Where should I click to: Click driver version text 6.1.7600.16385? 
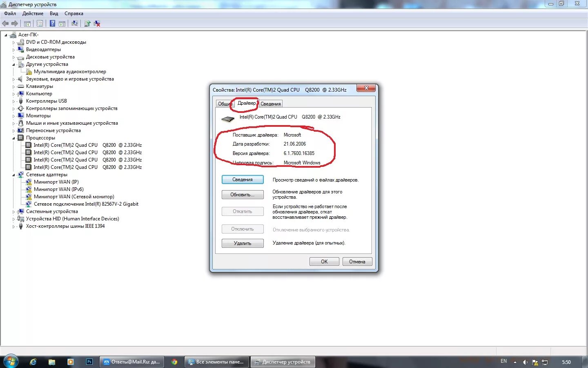point(299,153)
